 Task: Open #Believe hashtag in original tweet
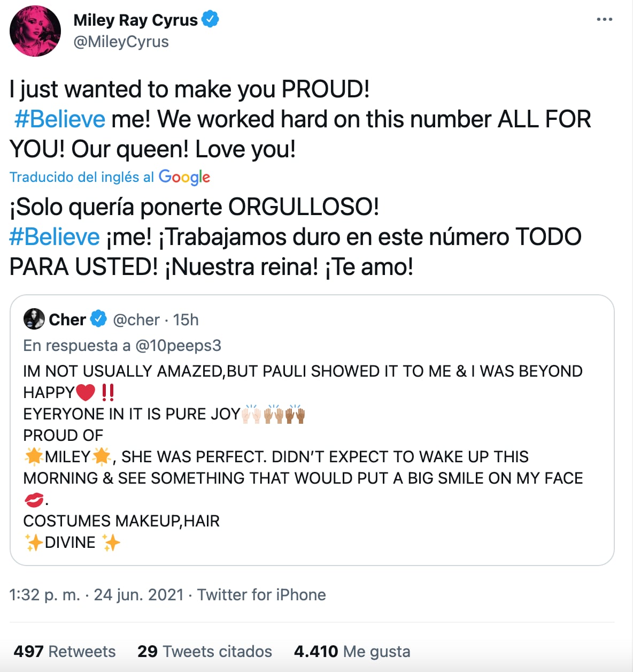[60, 119]
